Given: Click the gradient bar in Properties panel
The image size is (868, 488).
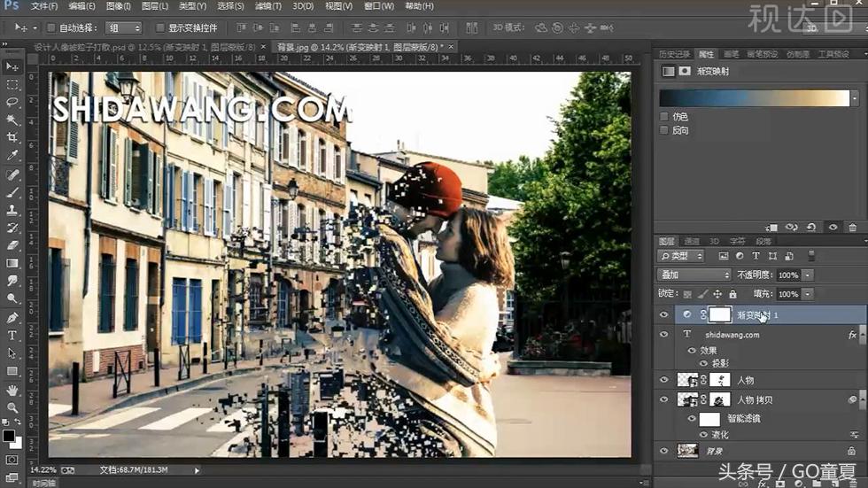Looking at the screenshot, I should pyautogui.click(x=754, y=97).
